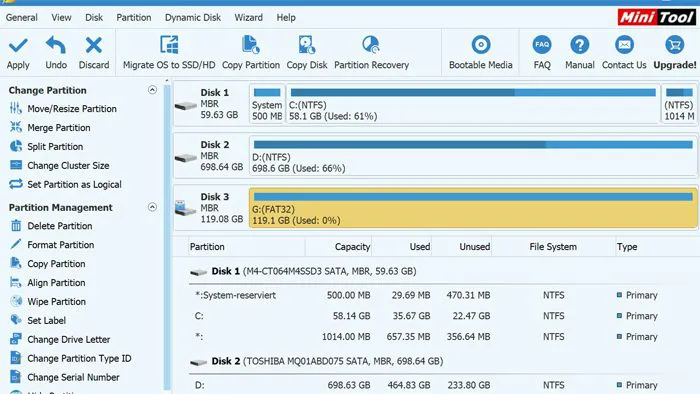Apply pending changes with the checkmark icon
Viewport: 700px width, 394px height.
pos(18,46)
